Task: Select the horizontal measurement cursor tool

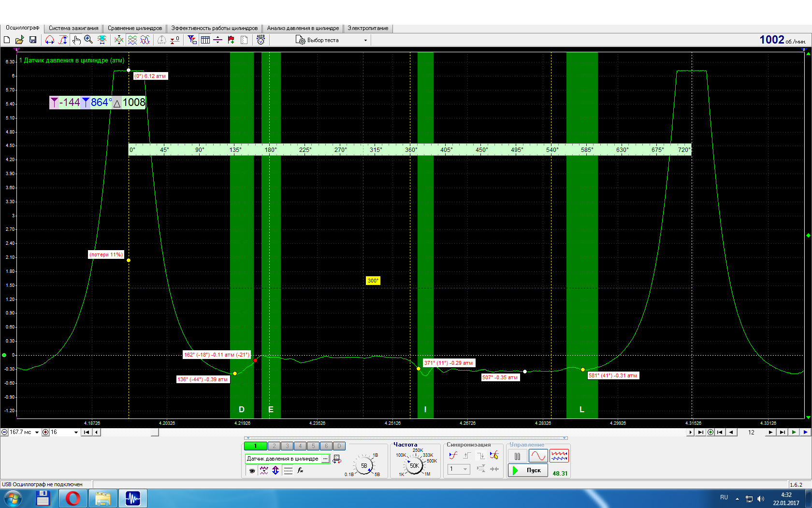Action: click(50, 40)
